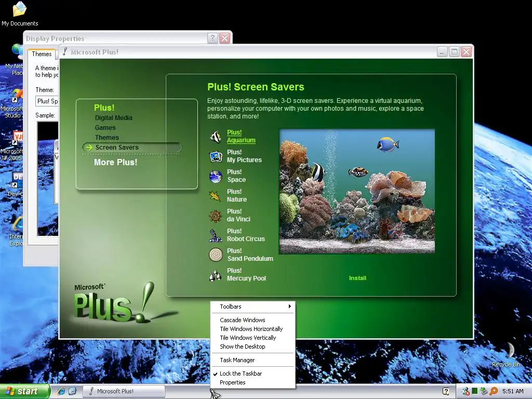The height and width of the screenshot is (399, 532).
Task: Open Properties from taskbar context menu
Action: [253, 382]
